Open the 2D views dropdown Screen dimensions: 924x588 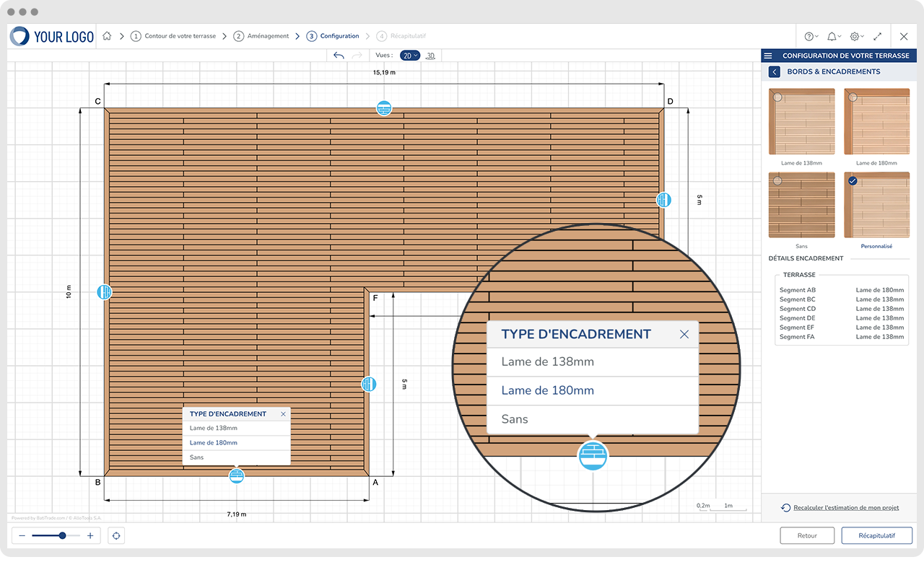point(409,56)
